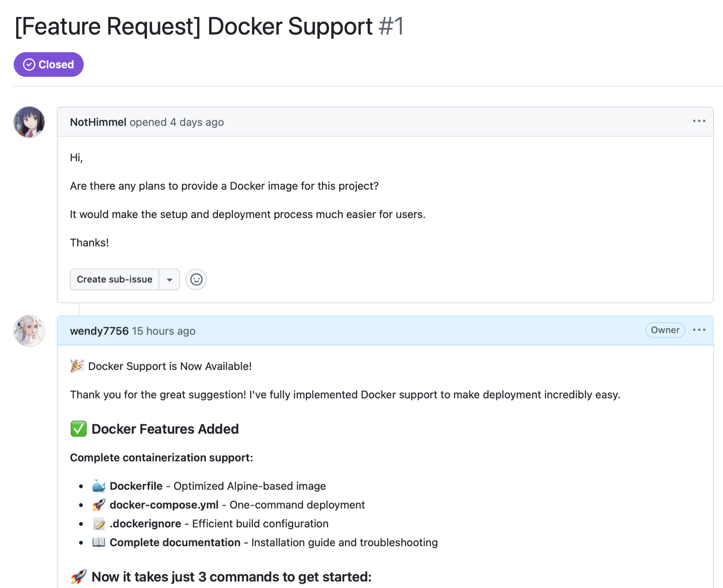Open wendy7756's comment options menu
723x588 pixels.
click(x=699, y=330)
